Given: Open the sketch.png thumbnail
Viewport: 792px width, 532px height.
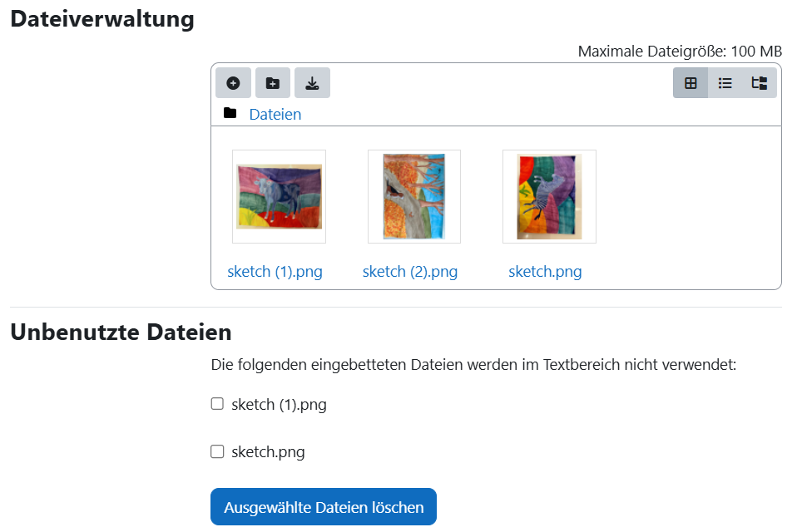Looking at the screenshot, I should coord(548,196).
